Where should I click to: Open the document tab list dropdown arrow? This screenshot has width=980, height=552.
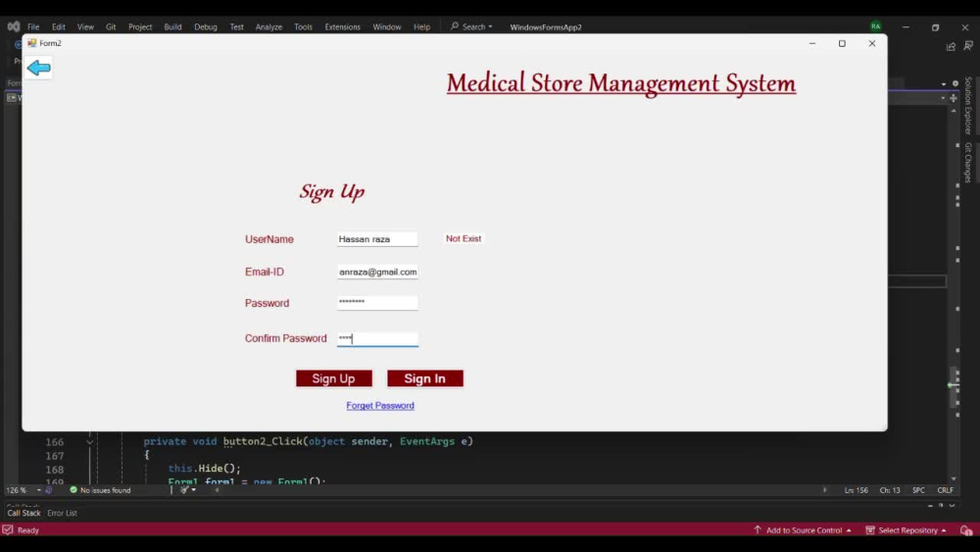point(943,83)
